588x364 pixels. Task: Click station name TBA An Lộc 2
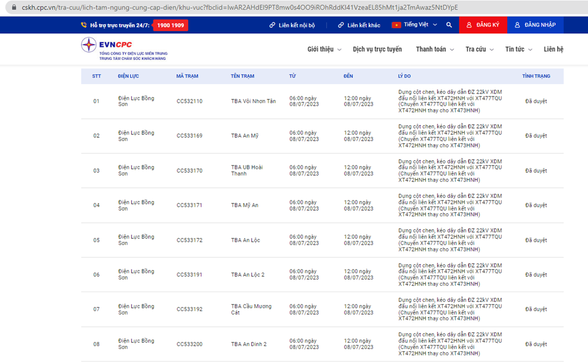(x=248, y=275)
